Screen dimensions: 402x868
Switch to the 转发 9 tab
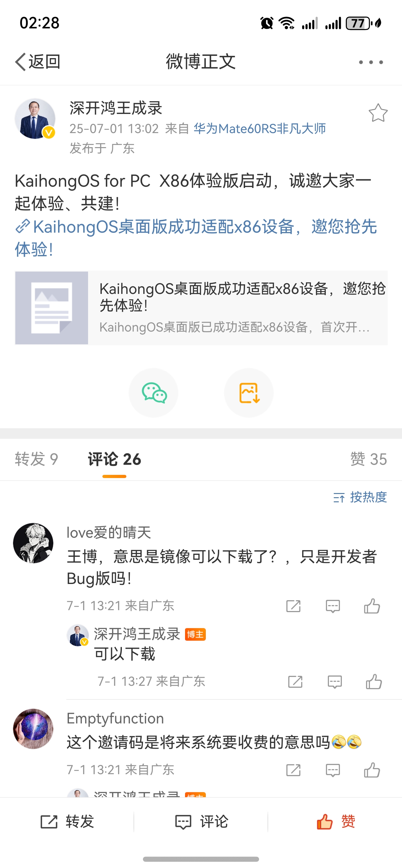point(36,459)
